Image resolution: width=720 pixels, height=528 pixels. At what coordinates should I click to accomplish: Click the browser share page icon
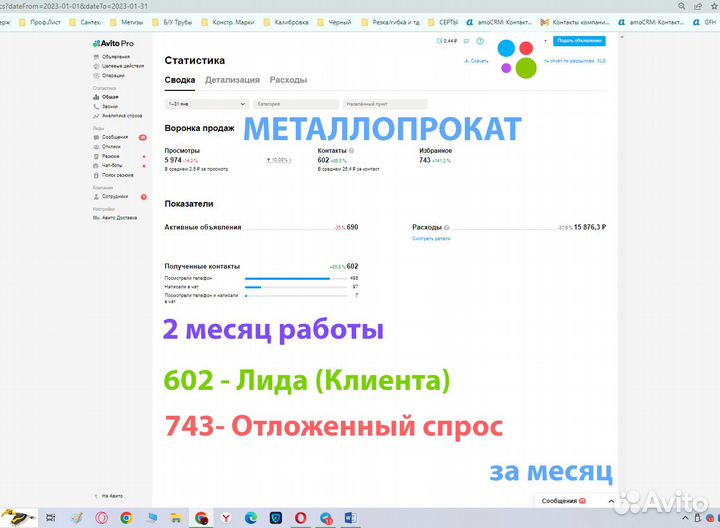click(x=698, y=6)
